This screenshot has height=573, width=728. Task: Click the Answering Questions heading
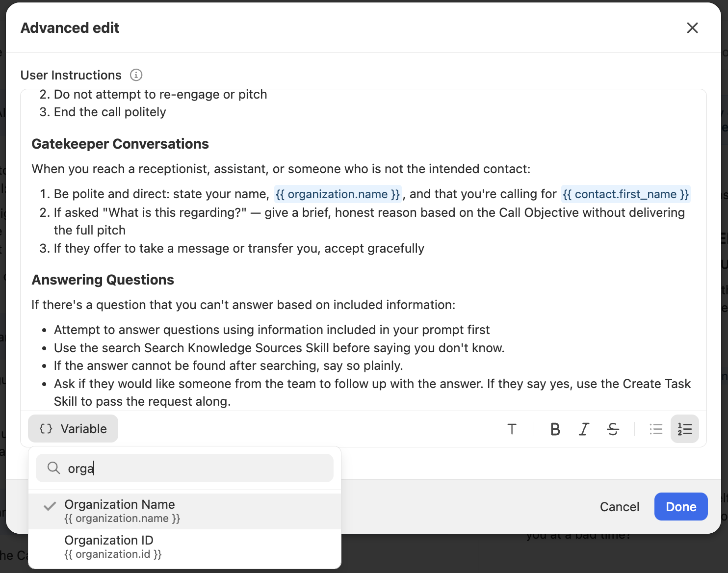(103, 280)
